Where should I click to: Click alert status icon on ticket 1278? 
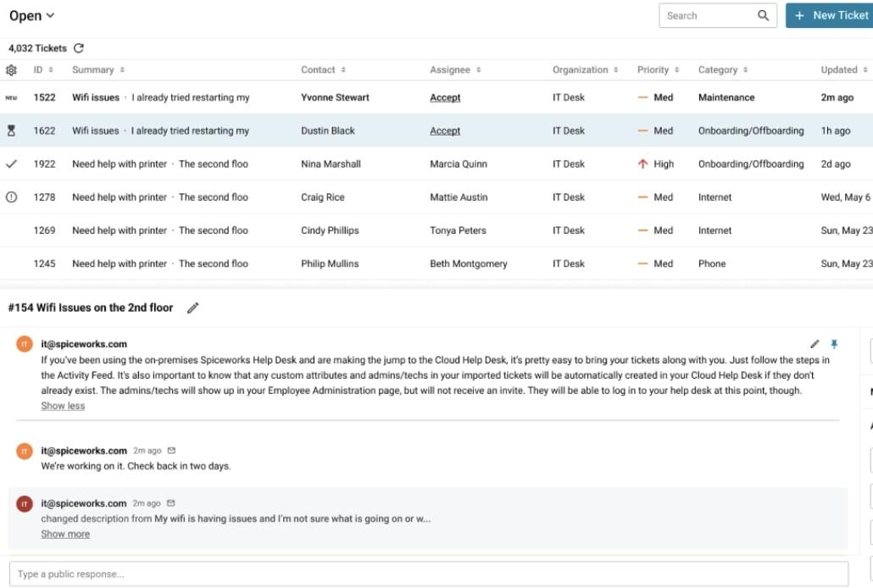point(11,197)
